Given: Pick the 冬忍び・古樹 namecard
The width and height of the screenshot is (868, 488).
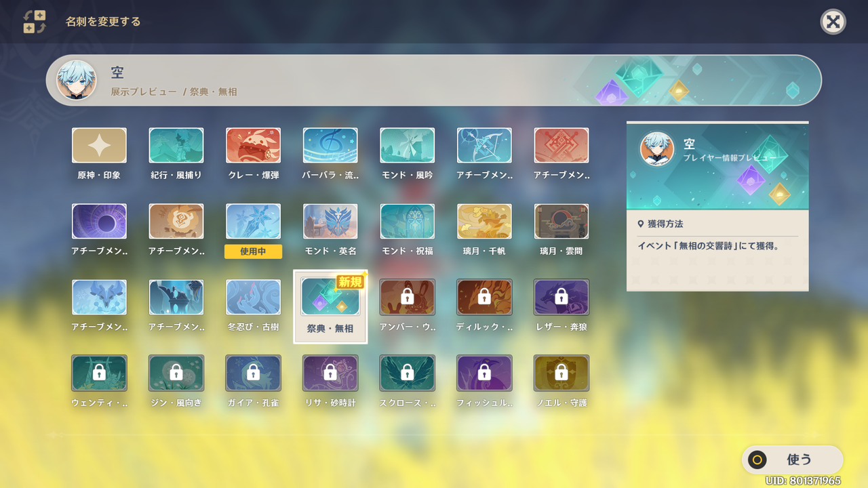Looking at the screenshot, I should tap(253, 298).
